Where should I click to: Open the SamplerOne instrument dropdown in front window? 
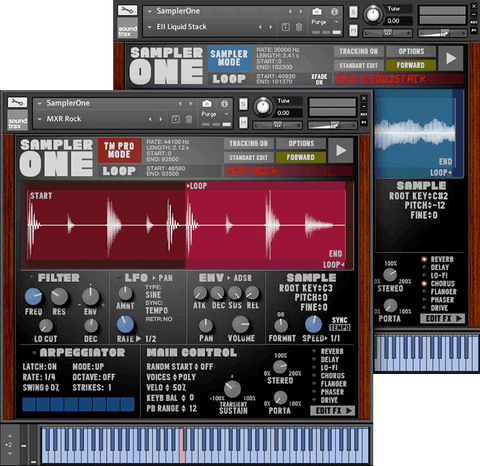pos(39,104)
